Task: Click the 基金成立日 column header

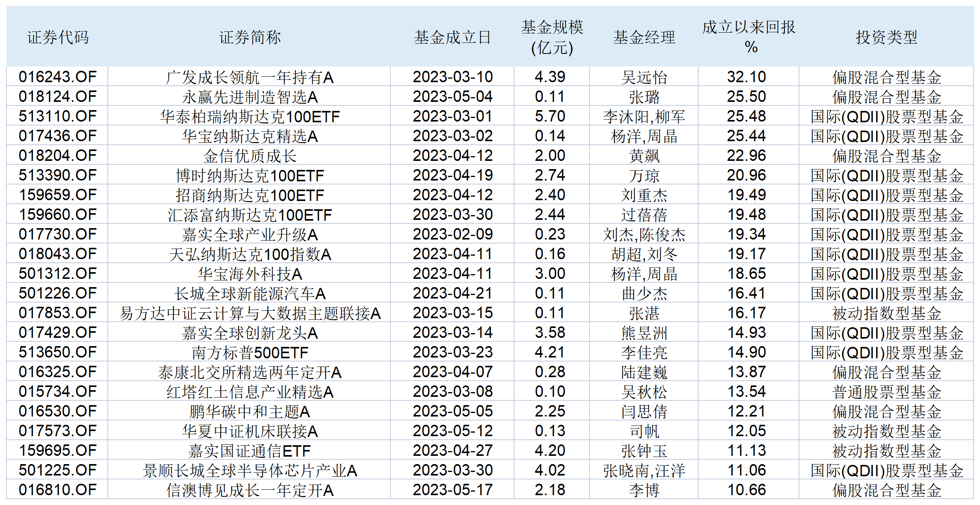Action: [x=452, y=37]
